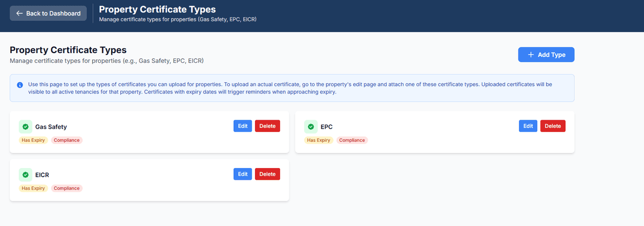Delete the EPC certificate type
The width and height of the screenshot is (644, 226).
click(553, 126)
